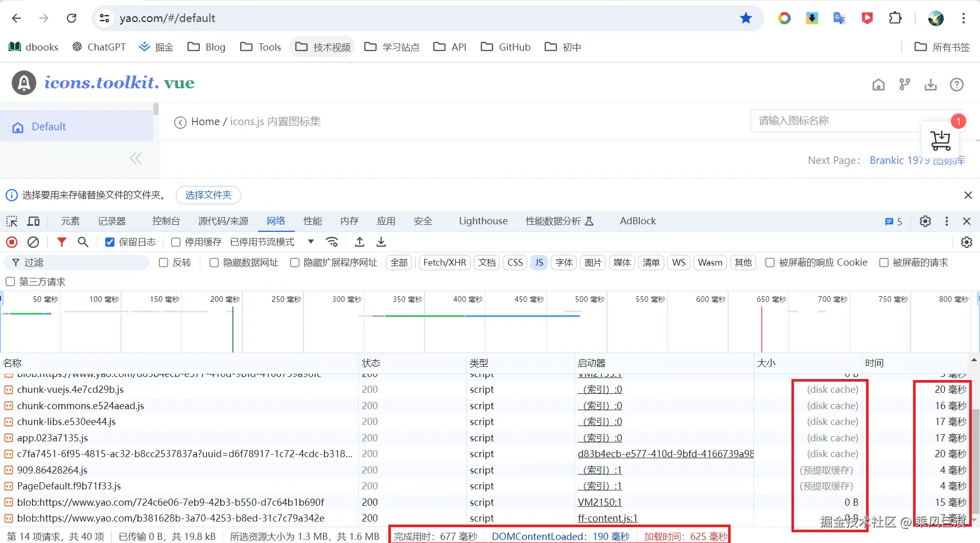Switch to 性能 DevTools tab
The image size is (980, 543).
pyautogui.click(x=313, y=221)
